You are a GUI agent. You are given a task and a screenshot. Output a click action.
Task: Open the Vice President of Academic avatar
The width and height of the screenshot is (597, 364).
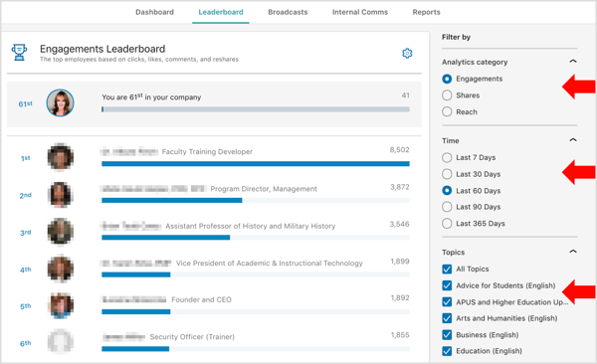point(60,269)
